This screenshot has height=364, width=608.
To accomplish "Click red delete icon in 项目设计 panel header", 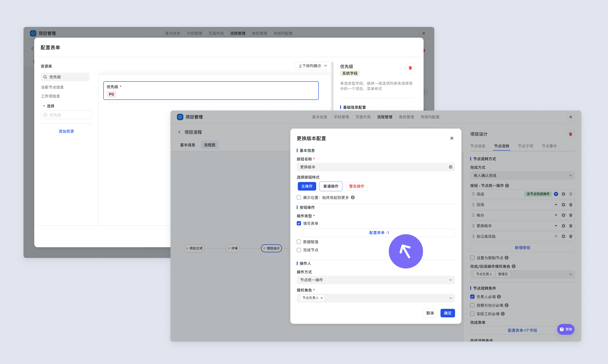I will pyautogui.click(x=570, y=134).
